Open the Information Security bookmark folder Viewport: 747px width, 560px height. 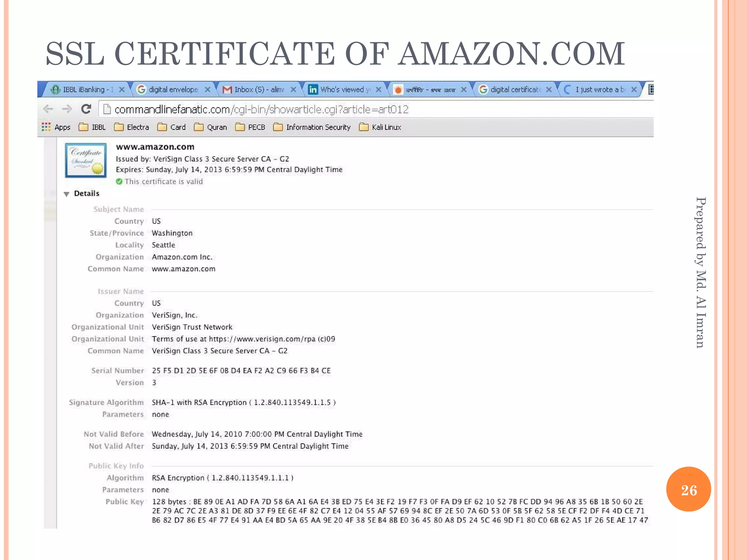(312, 127)
